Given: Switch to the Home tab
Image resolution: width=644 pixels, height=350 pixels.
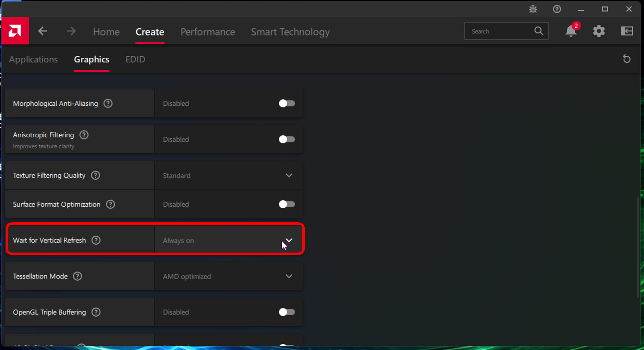Looking at the screenshot, I should point(106,32).
